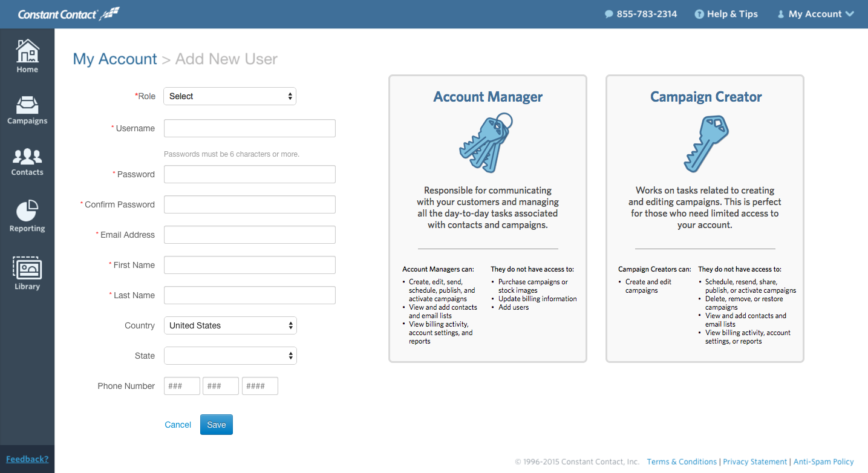
Task: Click 'Create and edit campaigns' bullet
Action: pos(648,286)
